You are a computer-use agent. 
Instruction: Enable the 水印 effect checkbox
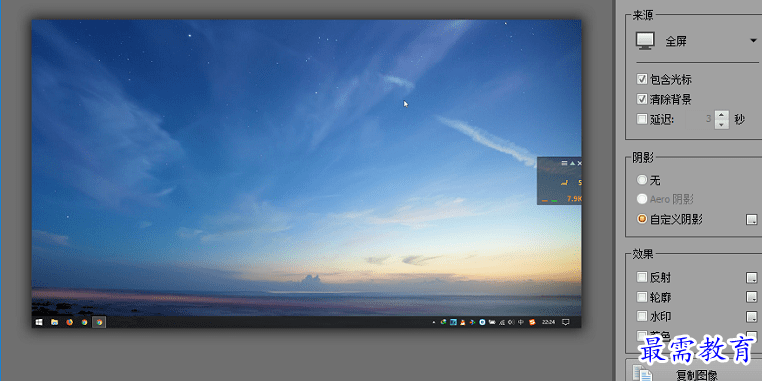point(641,316)
